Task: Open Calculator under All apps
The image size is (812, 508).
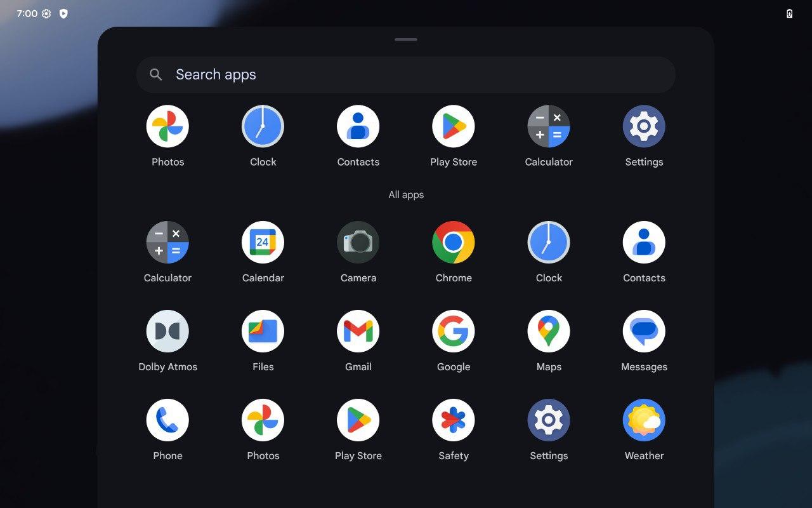Action: click(167, 242)
